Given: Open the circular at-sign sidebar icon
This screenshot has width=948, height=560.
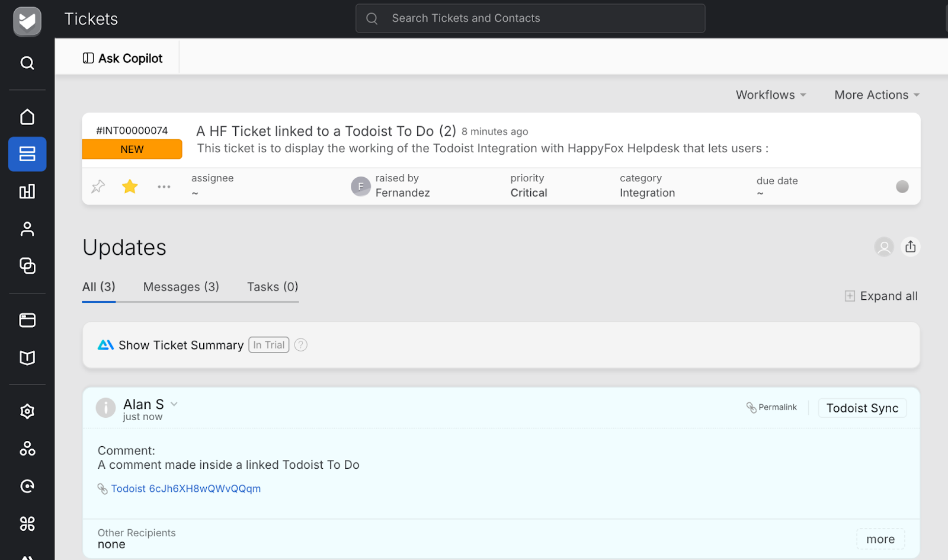Looking at the screenshot, I should [27, 486].
